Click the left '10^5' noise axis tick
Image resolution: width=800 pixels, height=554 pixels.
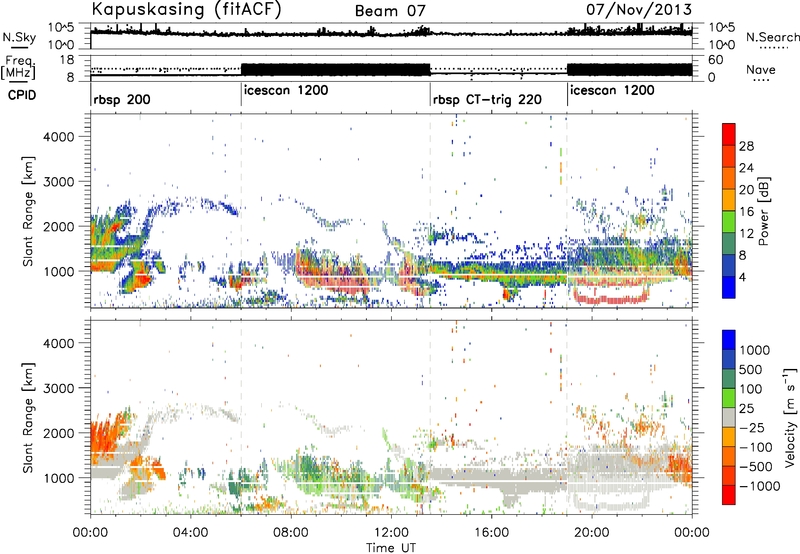(x=61, y=27)
